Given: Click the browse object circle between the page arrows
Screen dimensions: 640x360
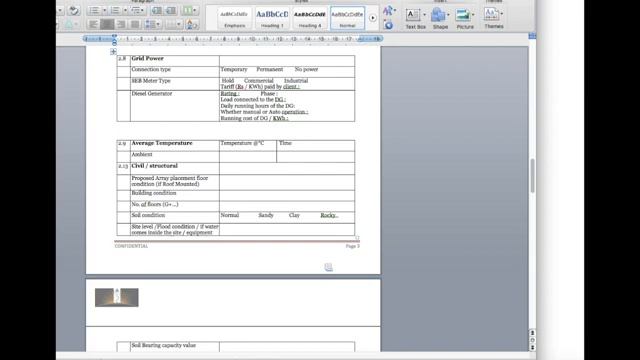Looking at the screenshot, I should [532, 340].
